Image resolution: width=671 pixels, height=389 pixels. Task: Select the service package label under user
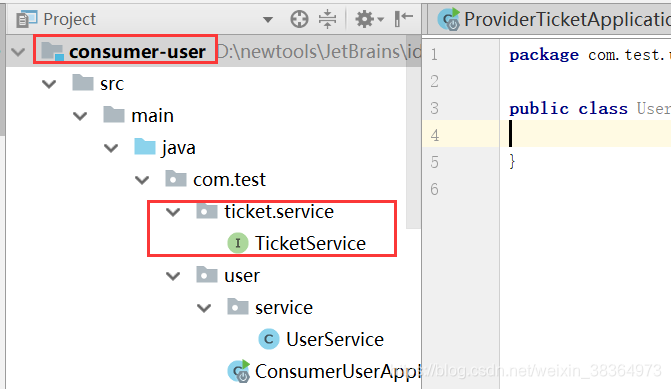(284, 308)
